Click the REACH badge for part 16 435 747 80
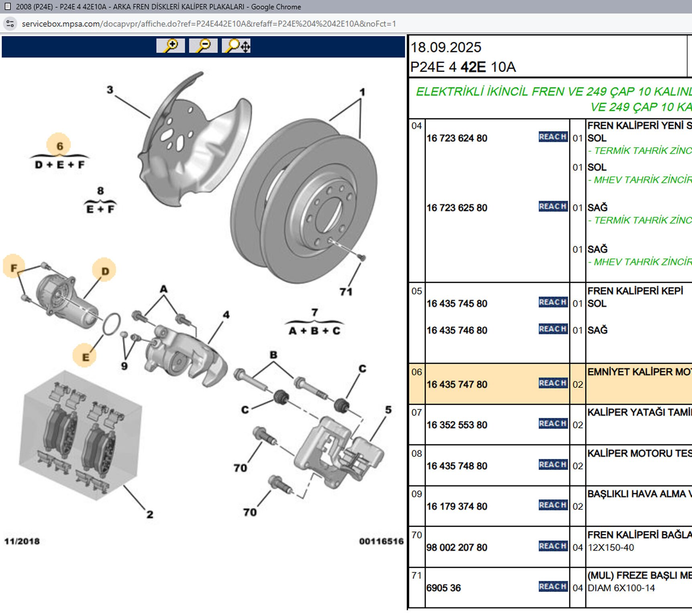The image size is (692, 616). click(x=553, y=383)
